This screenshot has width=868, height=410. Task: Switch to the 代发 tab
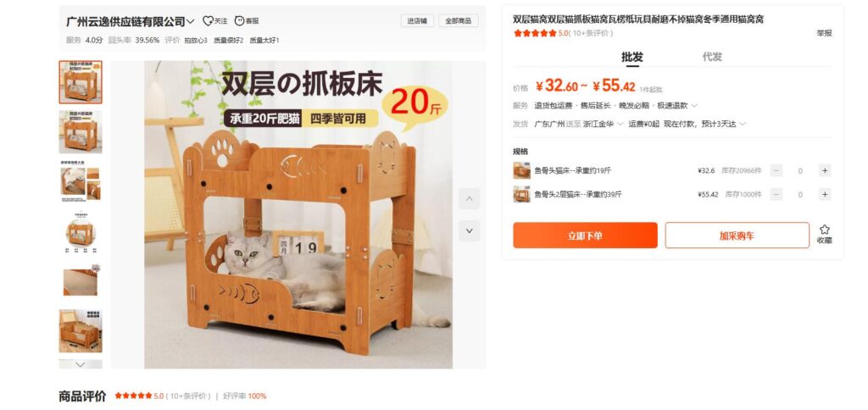pyautogui.click(x=712, y=57)
